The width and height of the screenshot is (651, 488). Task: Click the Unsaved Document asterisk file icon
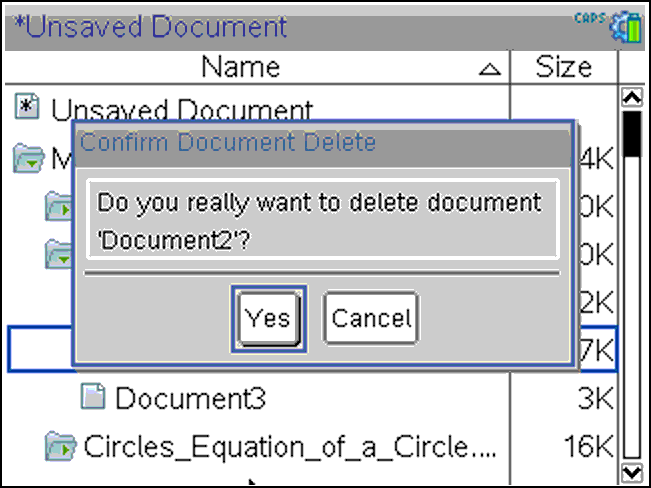27,107
